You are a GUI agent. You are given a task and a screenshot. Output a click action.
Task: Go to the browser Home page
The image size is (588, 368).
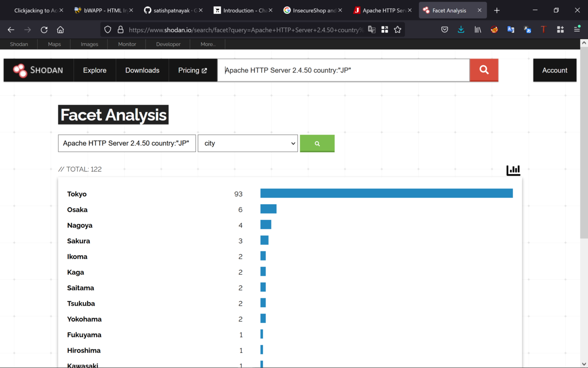pos(60,30)
